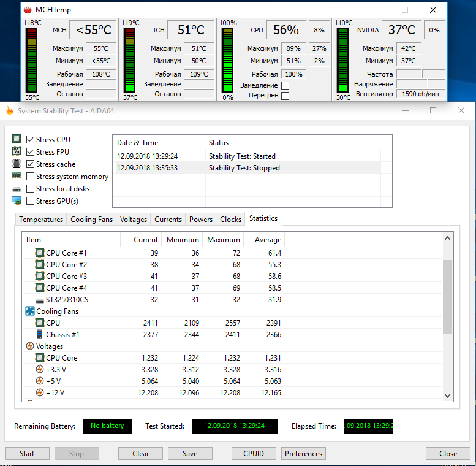This screenshot has width=476, height=466.
Task: Uncheck the Stress FPU option
Action: click(30, 151)
